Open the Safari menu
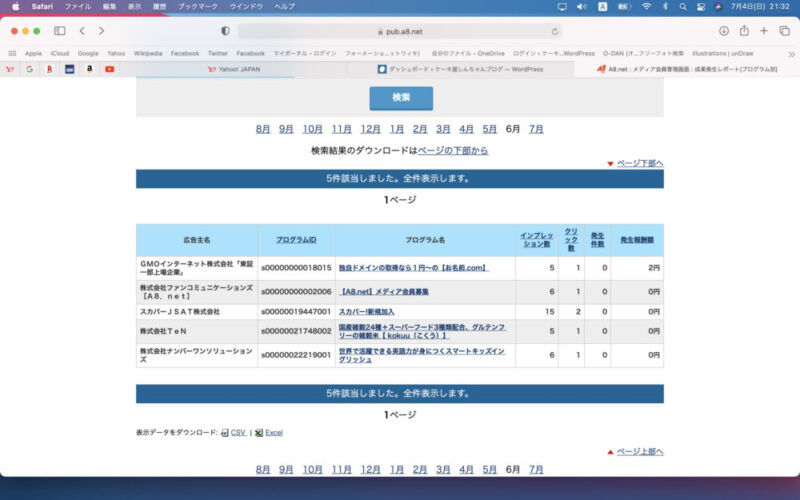The width and height of the screenshot is (800, 500). 42,7
